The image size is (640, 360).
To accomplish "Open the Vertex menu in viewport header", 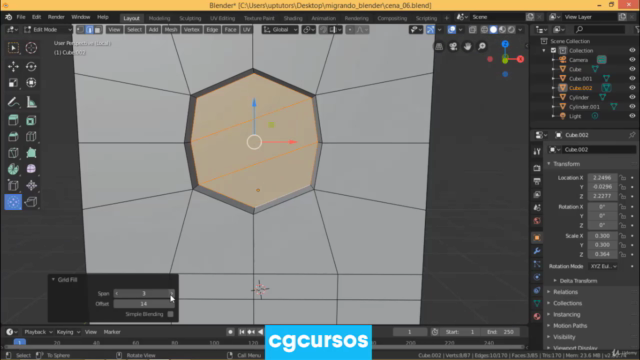I will (191, 29).
